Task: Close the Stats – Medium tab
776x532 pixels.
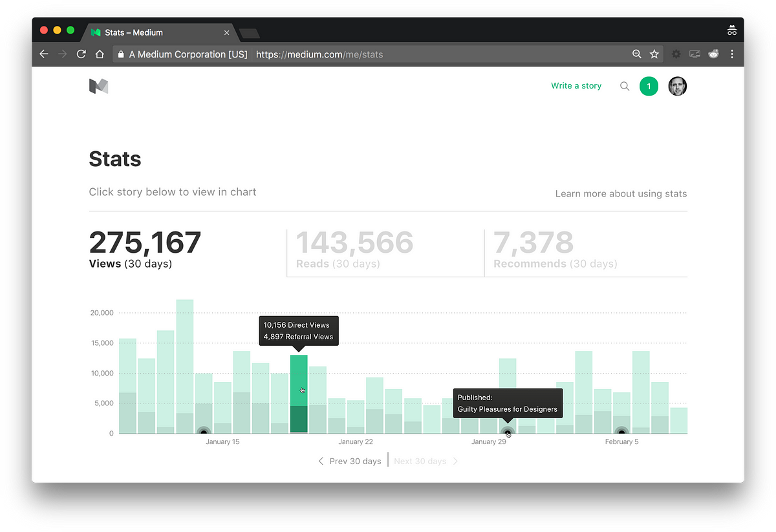Action: pyautogui.click(x=226, y=32)
